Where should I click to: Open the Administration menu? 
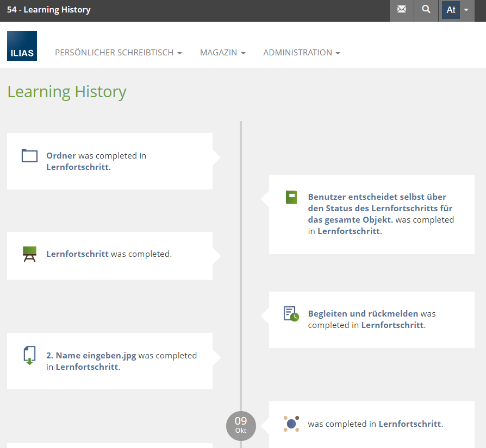pos(301,53)
